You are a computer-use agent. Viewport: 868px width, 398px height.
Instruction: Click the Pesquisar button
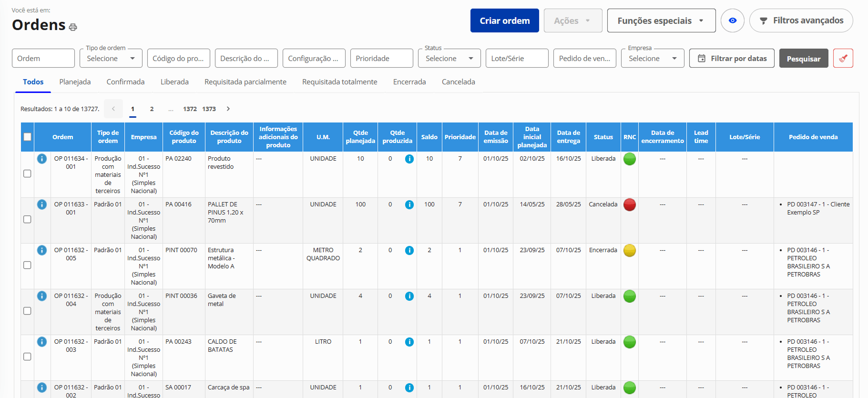coord(803,59)
